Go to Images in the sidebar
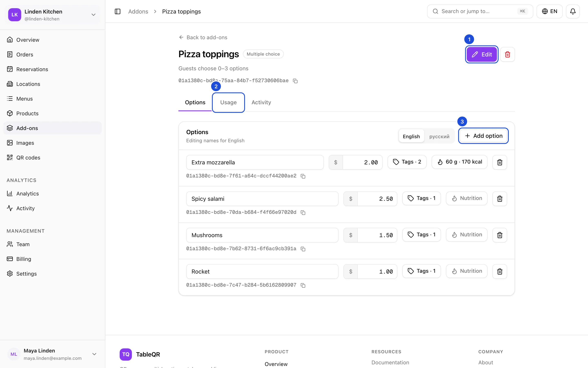This screenshot has height=368, width=588. 52,143
